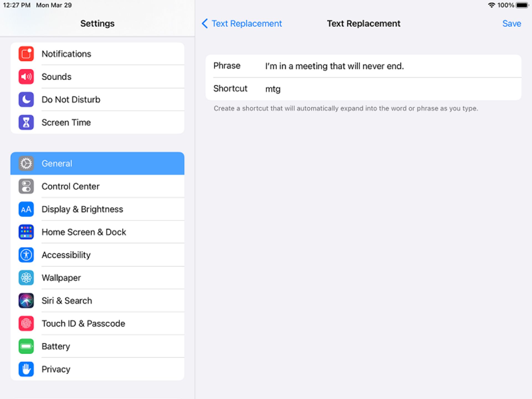532x399 pixels.
Task: Tap the Notifications icon
Action: [26, 54]
